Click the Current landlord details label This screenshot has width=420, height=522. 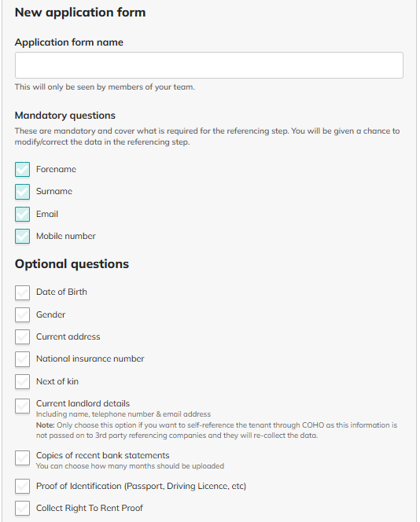83,403
